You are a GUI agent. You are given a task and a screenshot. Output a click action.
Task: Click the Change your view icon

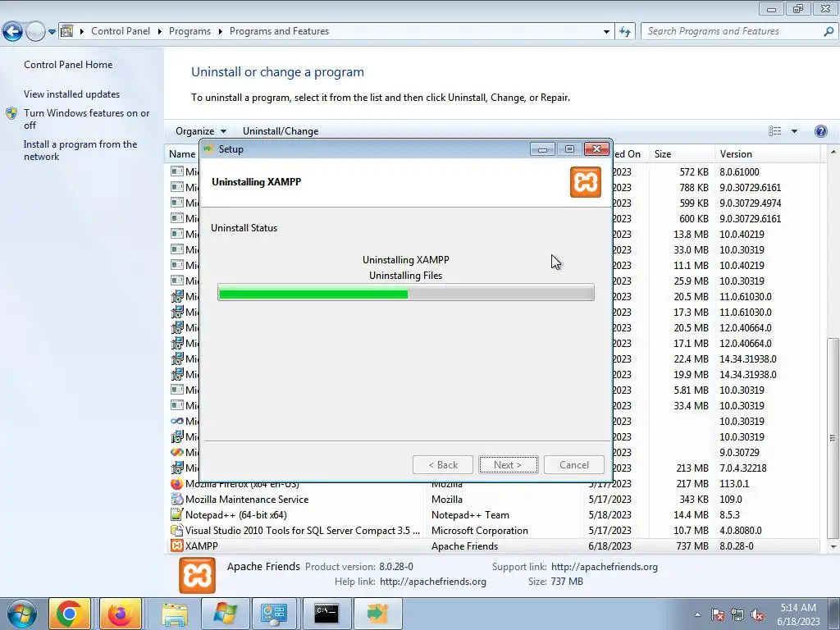point(774,131)
